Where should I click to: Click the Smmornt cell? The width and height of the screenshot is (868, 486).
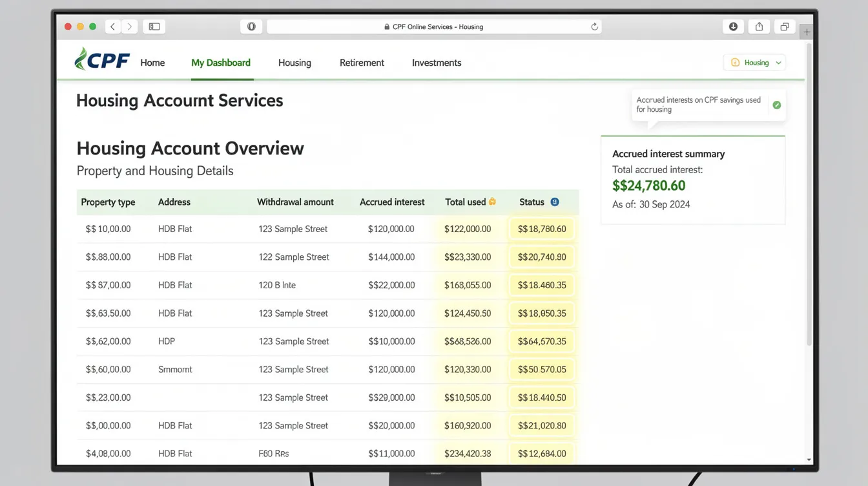pos(175,370)
